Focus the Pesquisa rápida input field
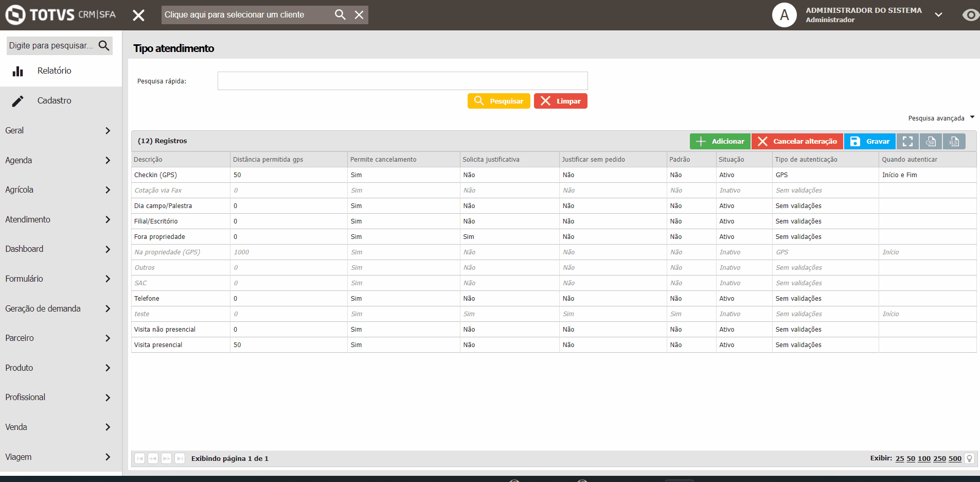Viewport: 980px width, 482px height. click(402, 81)
